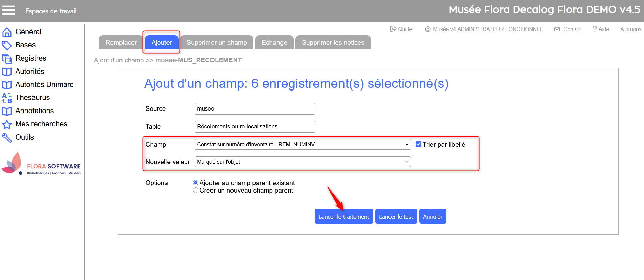Open the Champ dropdown list
The height and width of the screenshot is (280, 644).
[303, 144]
